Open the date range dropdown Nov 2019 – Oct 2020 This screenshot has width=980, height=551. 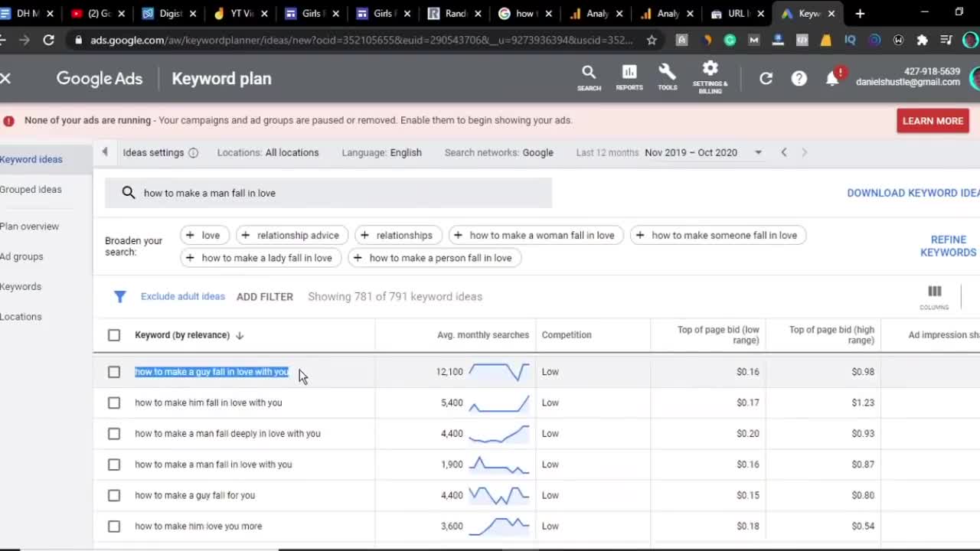pyautogui.click(x=704, y=152)
